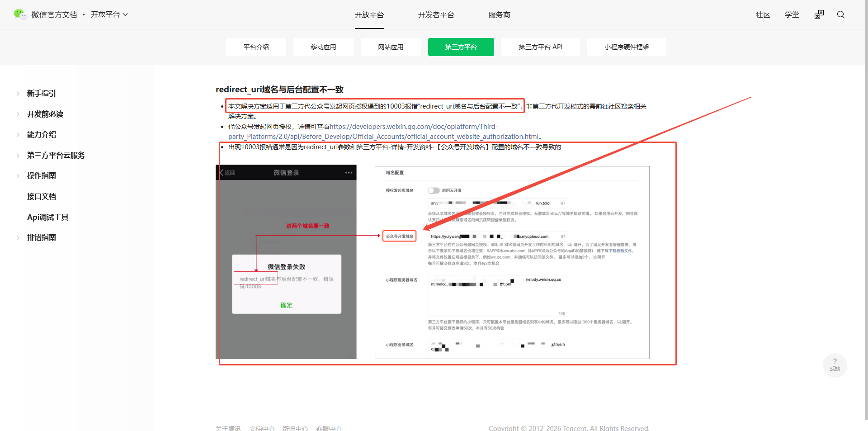Screen dimensions: 868x431
Task: Click the WeChat logo icon
Action: point(20,14)
